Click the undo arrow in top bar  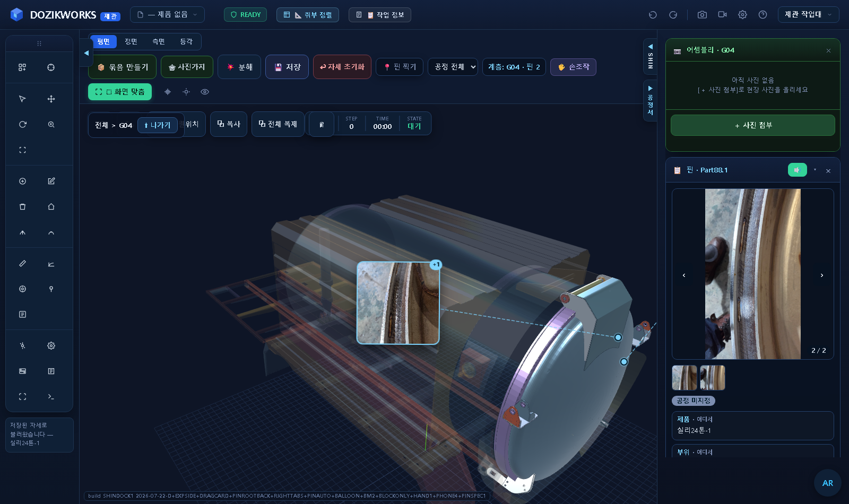[x=653, y=15]
